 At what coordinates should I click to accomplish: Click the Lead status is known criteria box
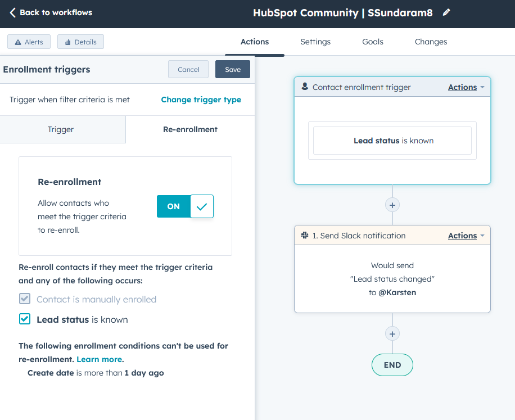392,141
